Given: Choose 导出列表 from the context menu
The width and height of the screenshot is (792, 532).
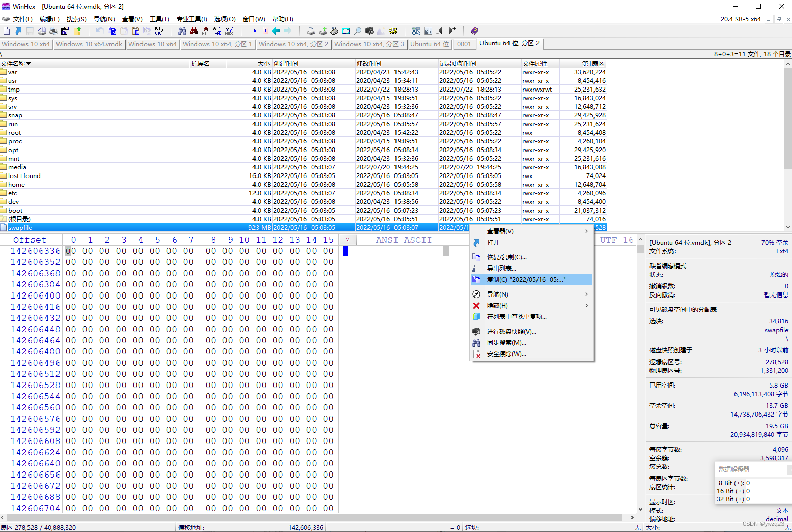Looking at the screenshot, I should tap(501, 268).
